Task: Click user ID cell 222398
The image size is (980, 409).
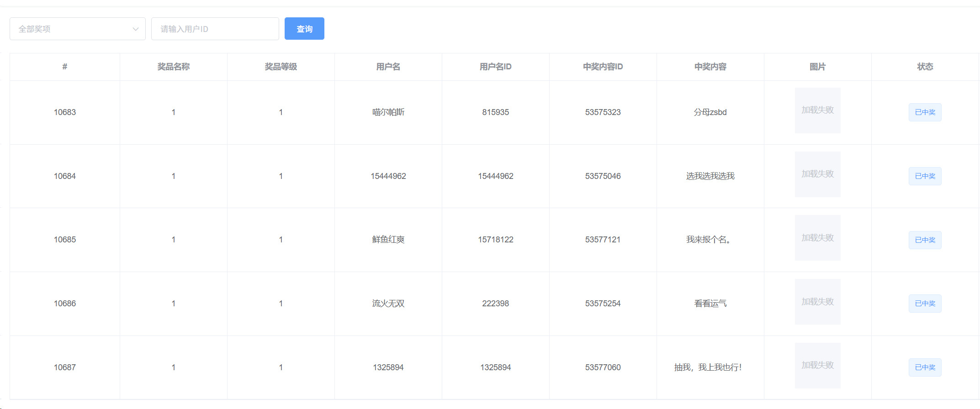Action: pyautogui.click(x=495, y=304)
